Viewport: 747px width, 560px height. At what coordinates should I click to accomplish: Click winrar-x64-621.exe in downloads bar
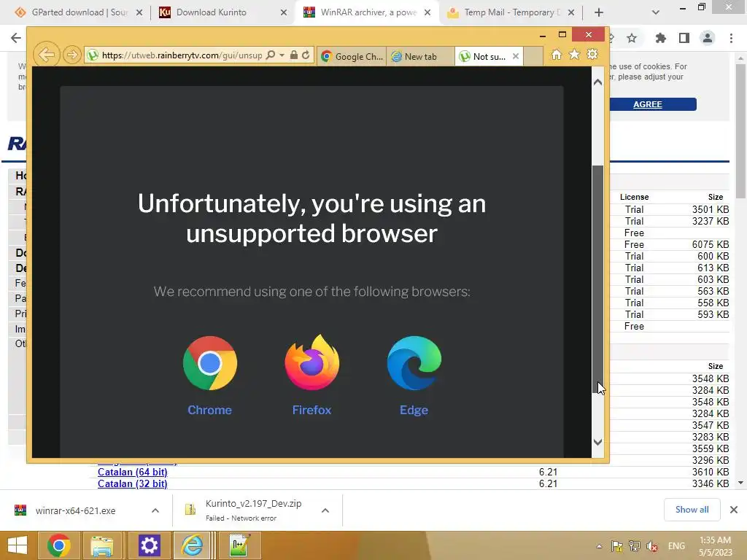point(76,510)
